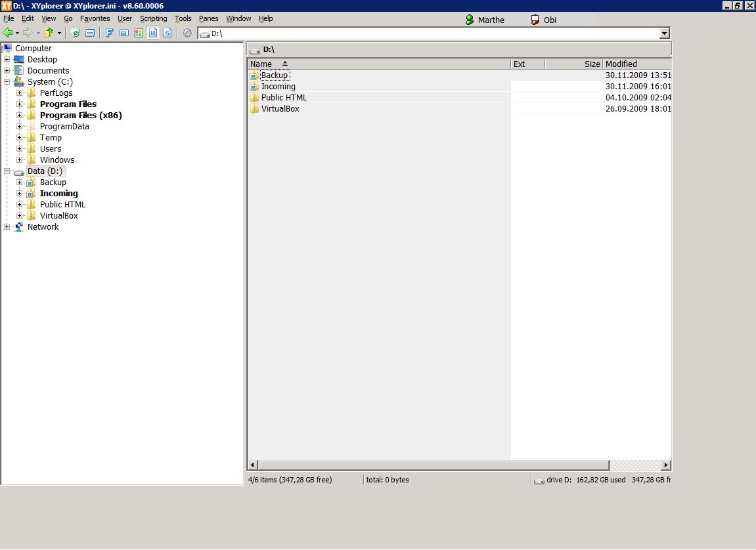Open the Favorites menu
The width and height of the screenshot is (756, 550).
click(95, 18)
